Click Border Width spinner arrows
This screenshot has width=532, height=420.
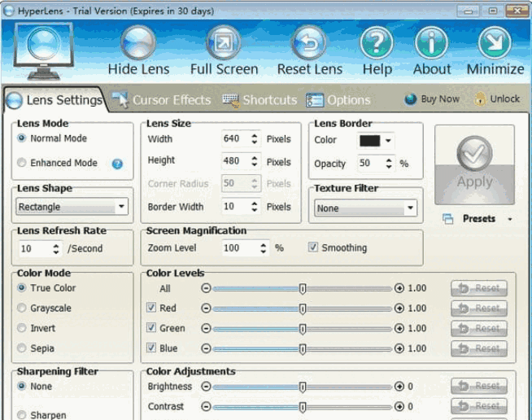click(255, 207)
